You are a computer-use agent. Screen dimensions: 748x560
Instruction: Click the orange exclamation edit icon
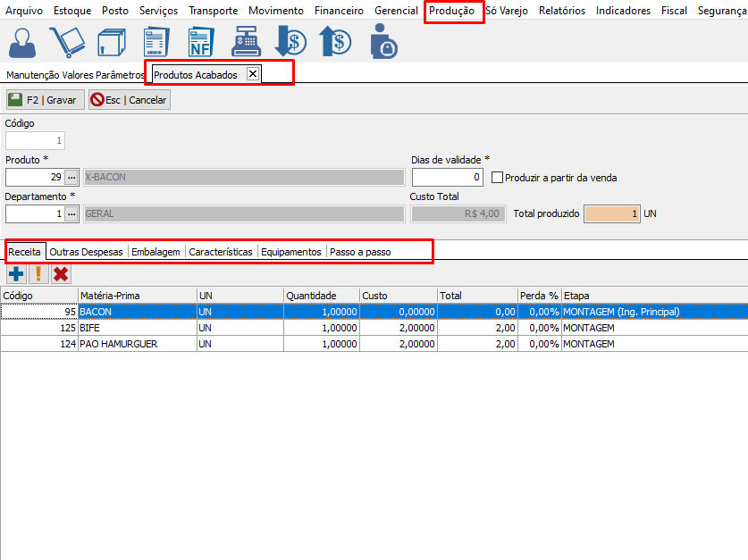38,274
